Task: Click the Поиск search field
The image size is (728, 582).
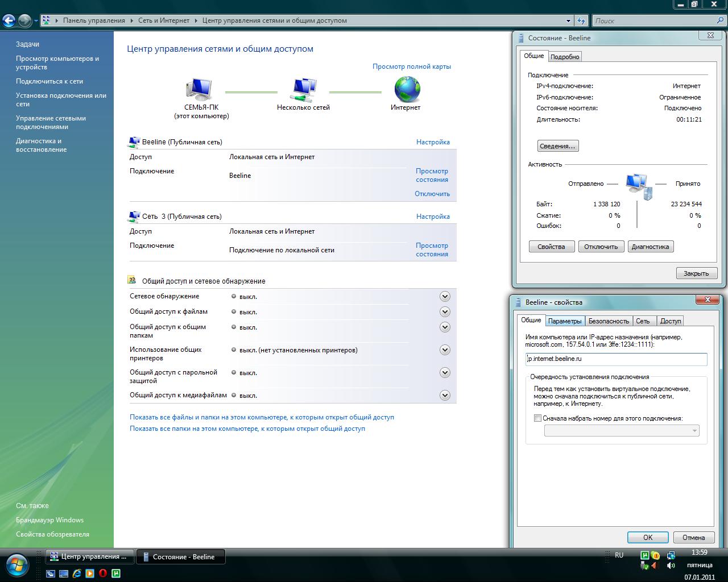Action: [654, 20]
